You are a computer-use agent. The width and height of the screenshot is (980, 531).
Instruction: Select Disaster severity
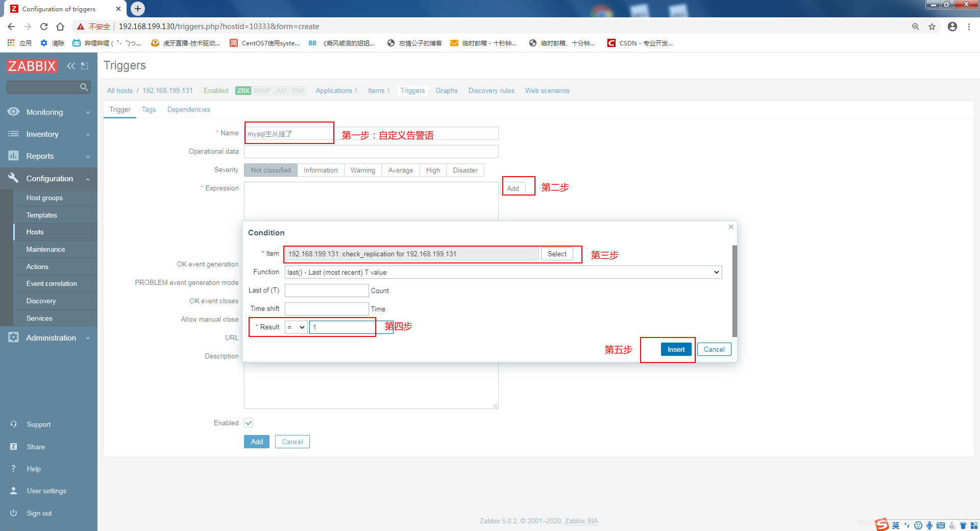[x=465, y=170]
